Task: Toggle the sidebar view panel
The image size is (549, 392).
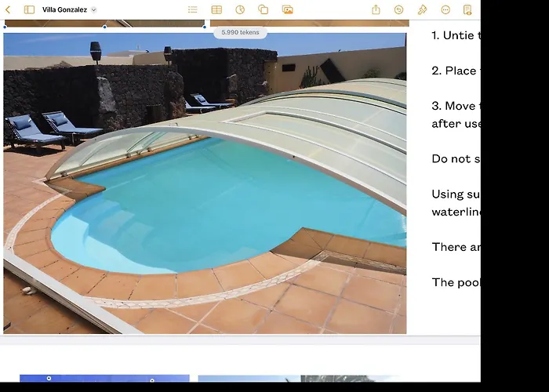Action: tap(29, 9)
